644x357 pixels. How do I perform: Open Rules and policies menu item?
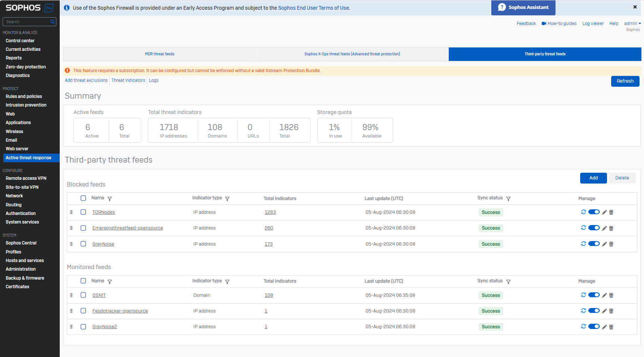(24, 96)
